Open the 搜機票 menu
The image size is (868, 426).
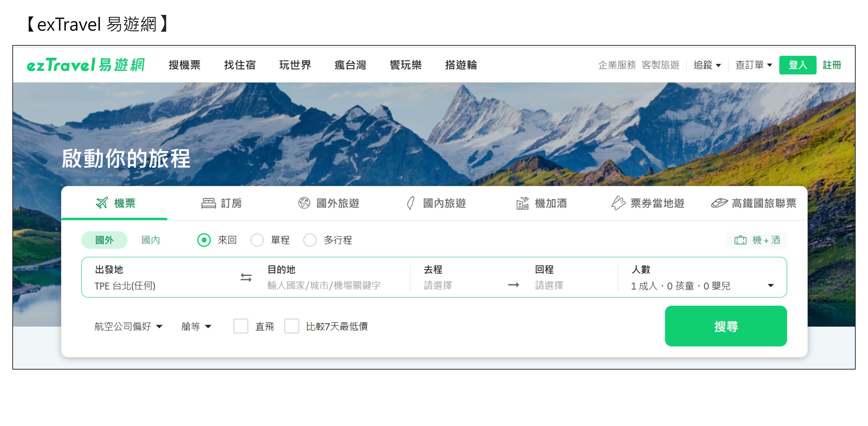click(x=184, y=65)
